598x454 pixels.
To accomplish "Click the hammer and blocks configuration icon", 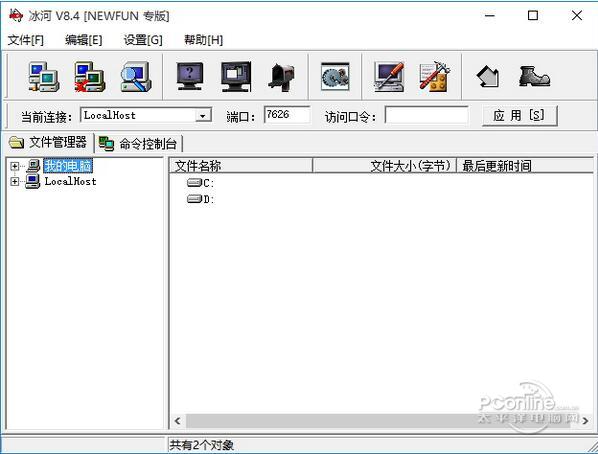I will point(435,77).
